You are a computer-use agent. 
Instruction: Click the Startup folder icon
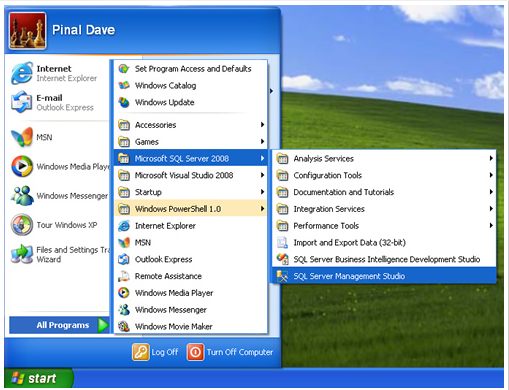(x=124, y=192)
